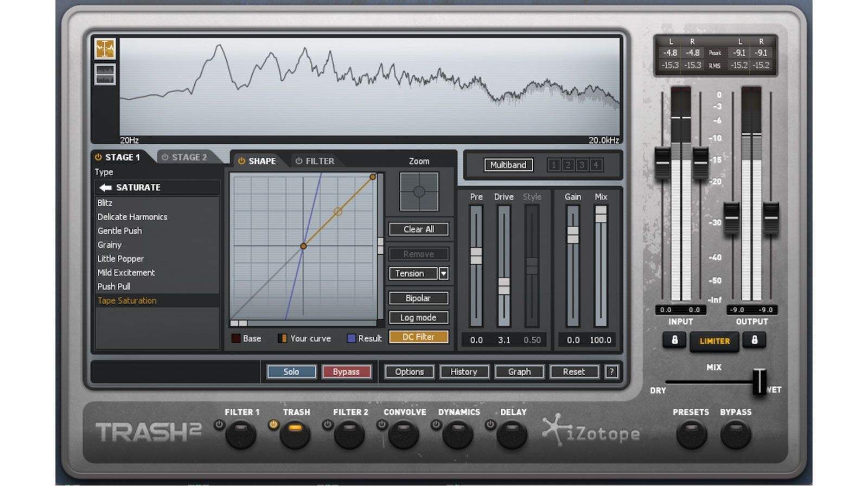Select multiband band 3

[x=582, y=165]
